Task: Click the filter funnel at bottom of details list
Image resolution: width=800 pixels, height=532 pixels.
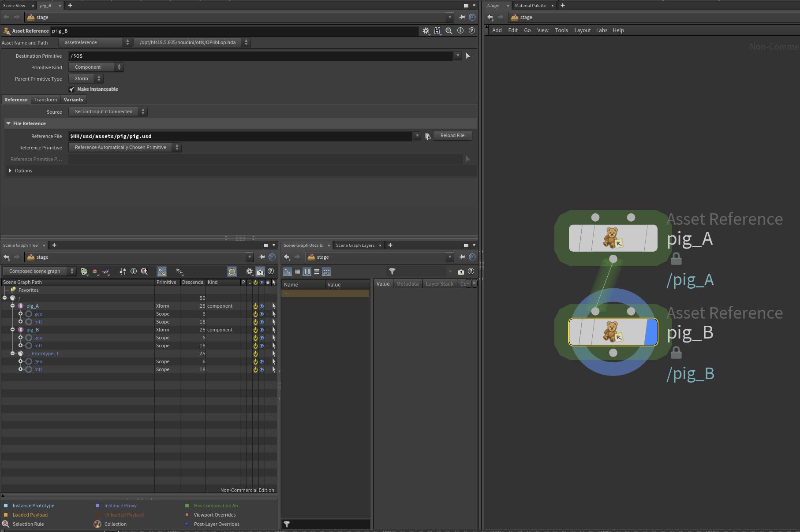Action: 287,524
